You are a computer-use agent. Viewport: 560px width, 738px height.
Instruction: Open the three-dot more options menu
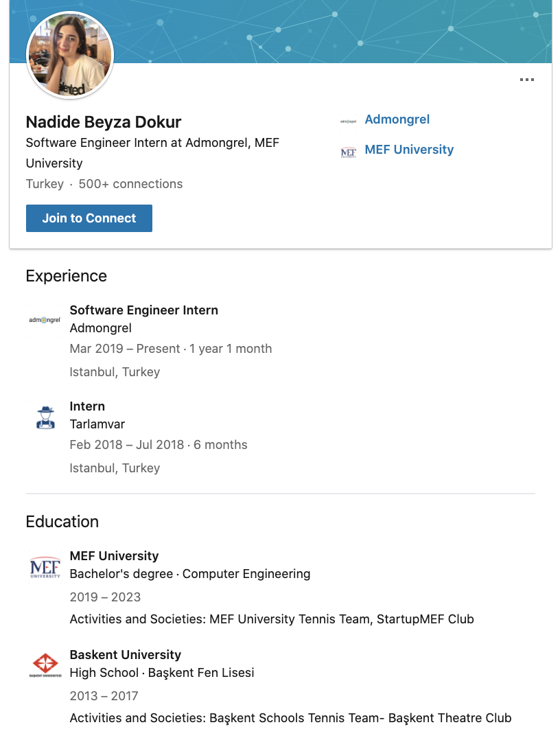pos(526,80)
